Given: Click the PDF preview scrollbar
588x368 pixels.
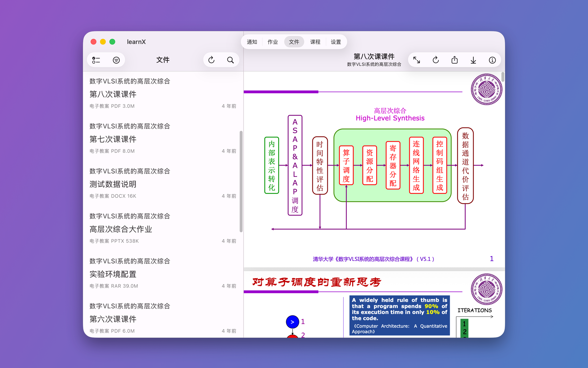Looking at the screenshot, I should click(x=503, y=77).
